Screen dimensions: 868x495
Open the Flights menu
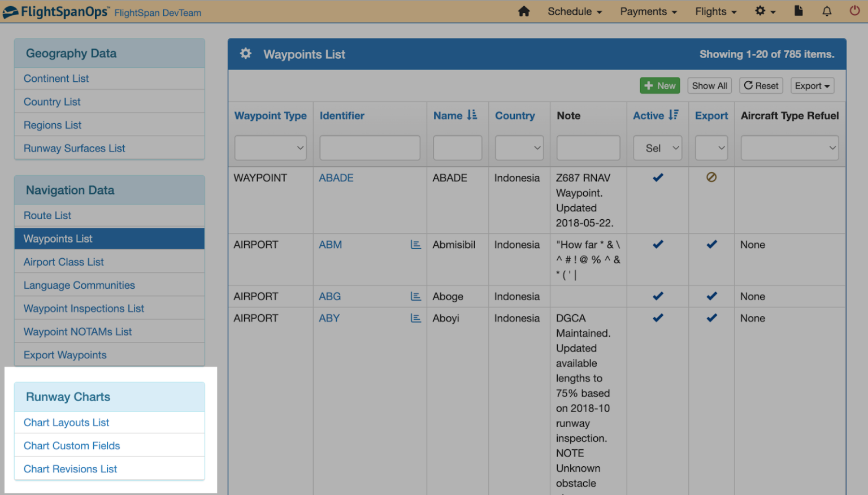(x=715, y=11)
